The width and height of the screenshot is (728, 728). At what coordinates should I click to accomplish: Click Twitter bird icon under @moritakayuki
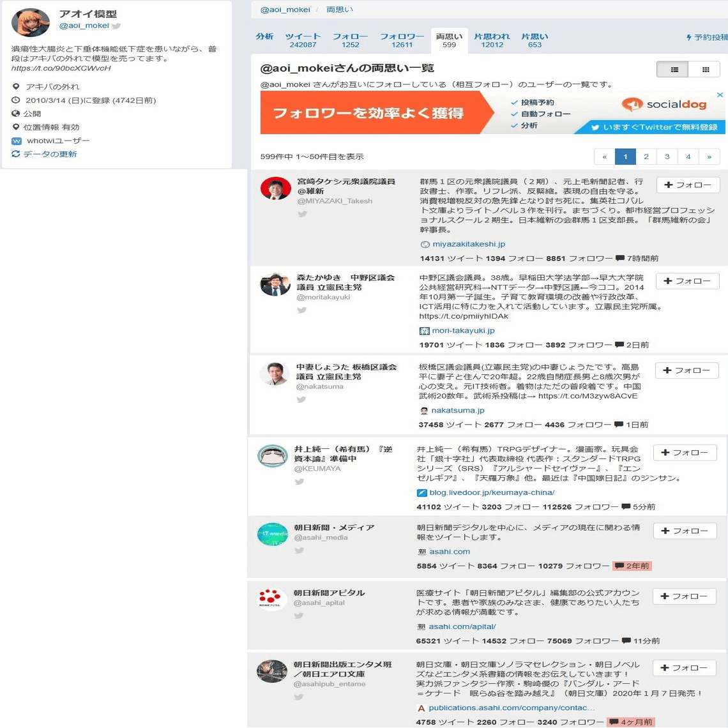tap(302, 310)
